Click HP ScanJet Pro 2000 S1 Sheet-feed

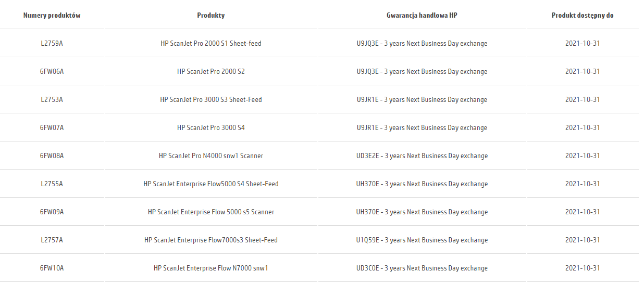click(x=211, y=43)
